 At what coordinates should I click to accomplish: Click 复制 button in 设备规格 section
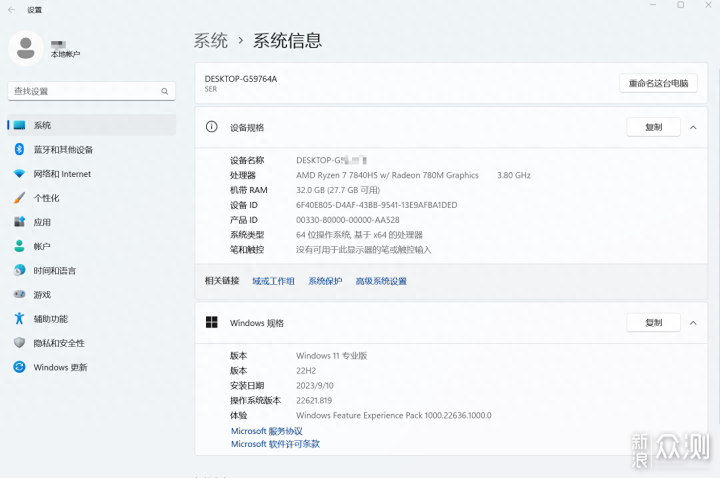coord(653,127)
